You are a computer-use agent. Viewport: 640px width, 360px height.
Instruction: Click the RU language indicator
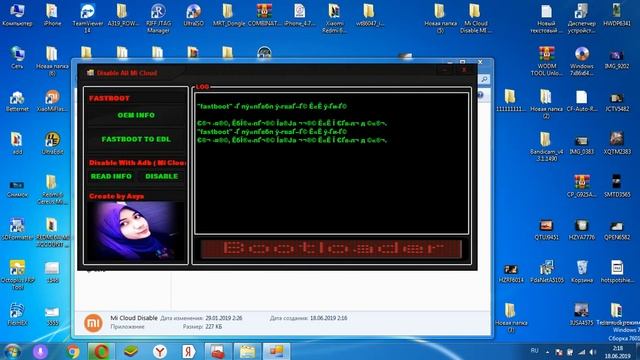point(535,351)
